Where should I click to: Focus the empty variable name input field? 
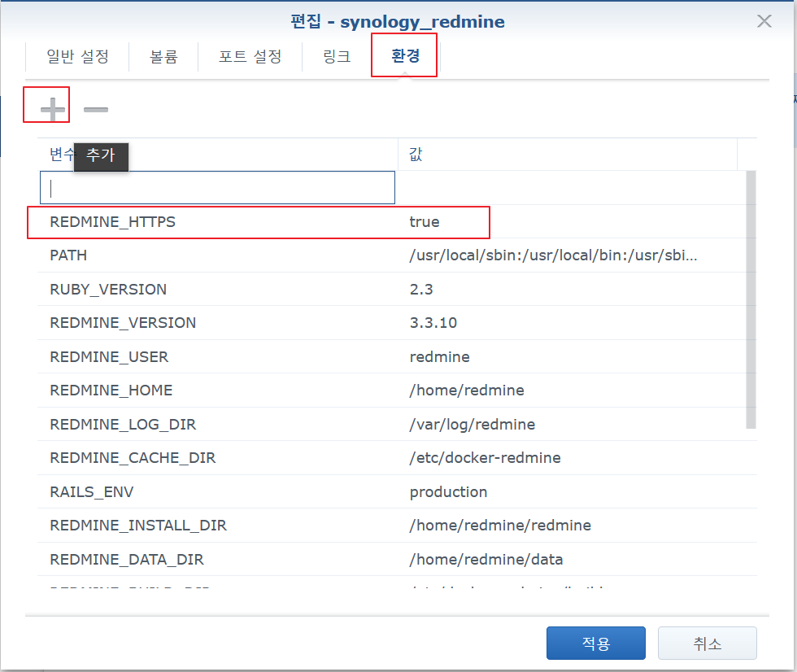click(218, 188)
